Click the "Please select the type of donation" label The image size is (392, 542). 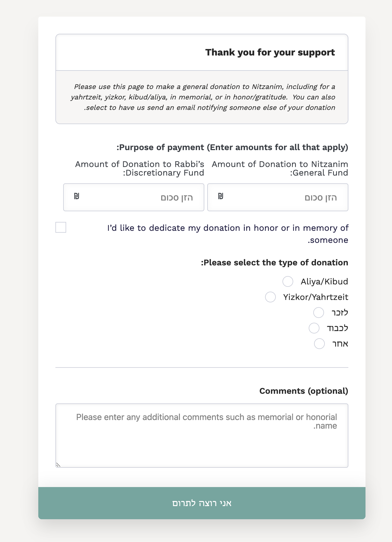(x=275, y=262)
